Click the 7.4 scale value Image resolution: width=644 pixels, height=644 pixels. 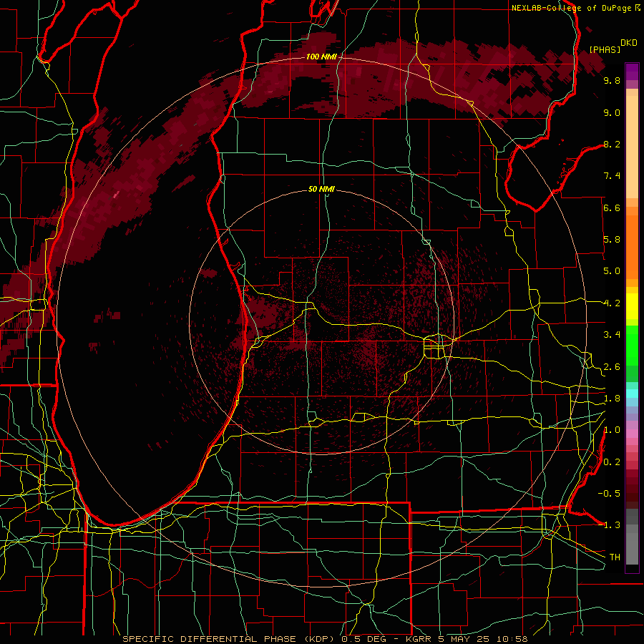612,176
